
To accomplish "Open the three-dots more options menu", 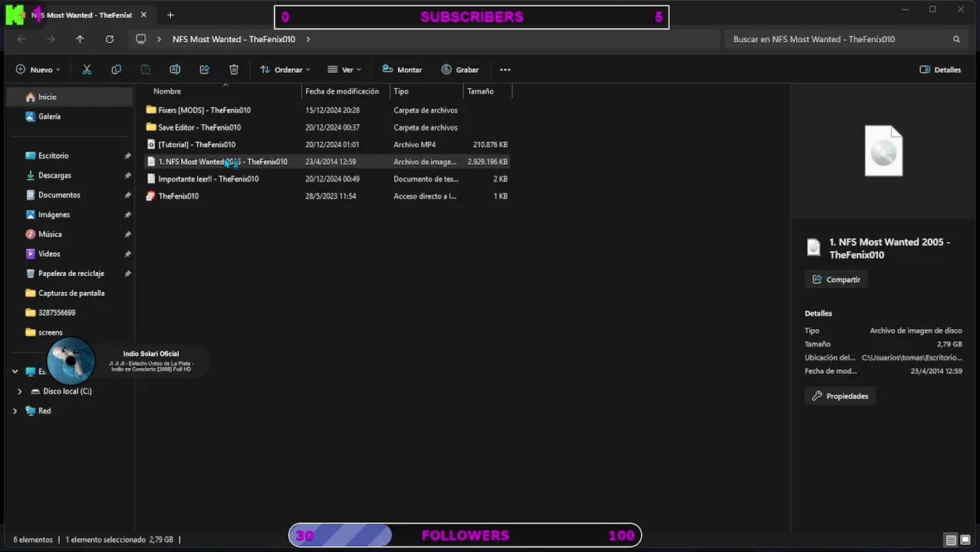I will tap(505, 70).
